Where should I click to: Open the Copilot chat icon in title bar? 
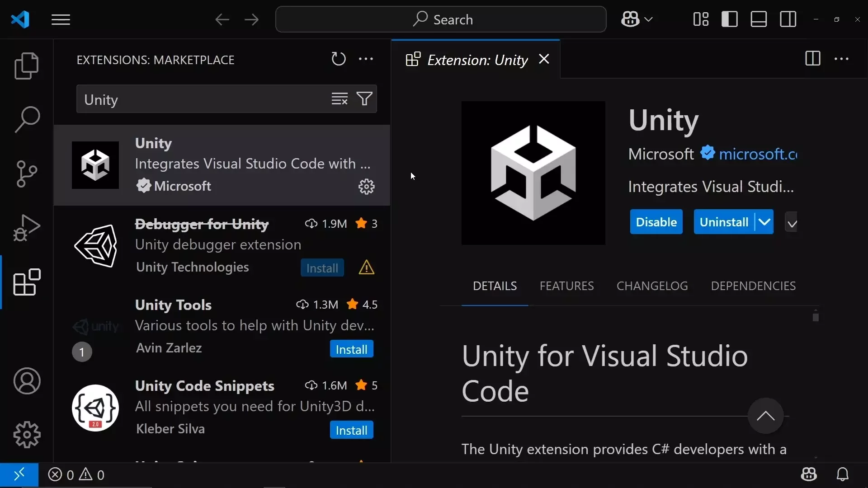click(630, 19)
